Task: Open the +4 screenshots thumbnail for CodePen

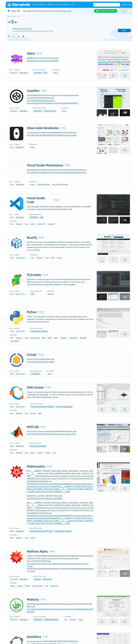Action: click(x=125, y=113)
